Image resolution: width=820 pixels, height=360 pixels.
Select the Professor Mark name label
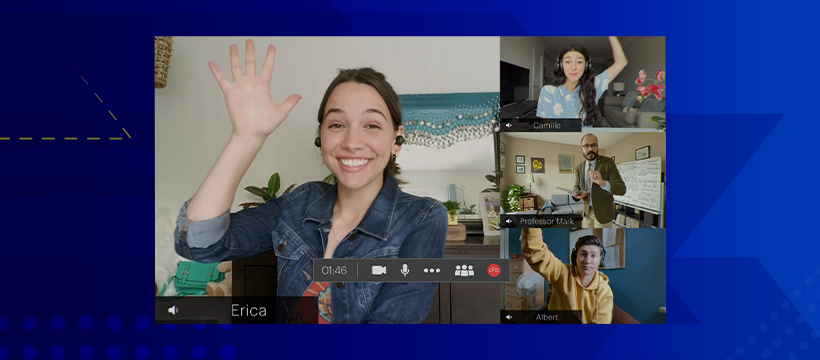coord(546,221)
